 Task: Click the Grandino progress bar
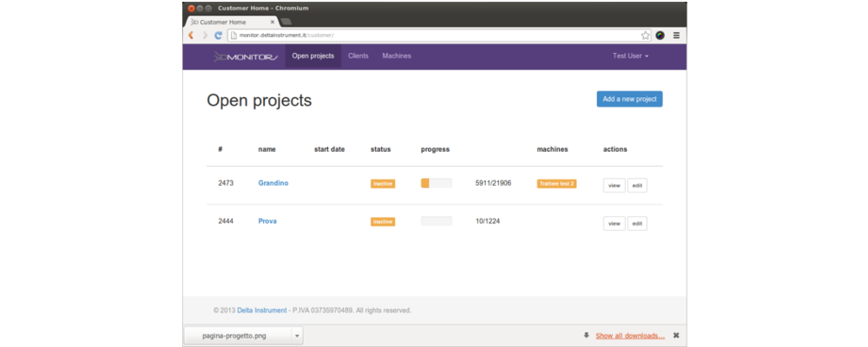[436, 184]
